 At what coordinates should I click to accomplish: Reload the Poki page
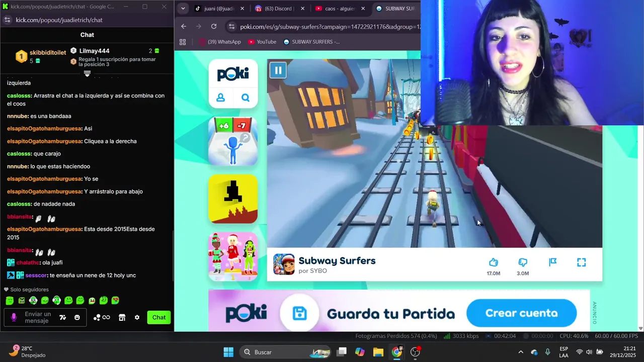click(x=214, y=27)
